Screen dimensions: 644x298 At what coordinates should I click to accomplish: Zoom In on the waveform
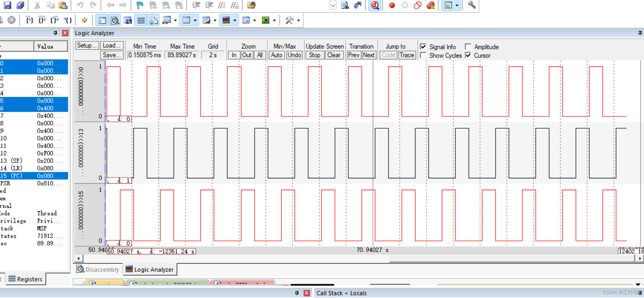pyautogui.click(x=234, y=55)
